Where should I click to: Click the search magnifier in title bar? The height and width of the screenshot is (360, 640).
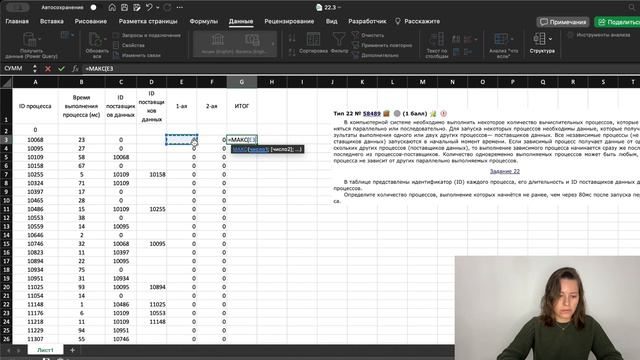pos(632,7)
